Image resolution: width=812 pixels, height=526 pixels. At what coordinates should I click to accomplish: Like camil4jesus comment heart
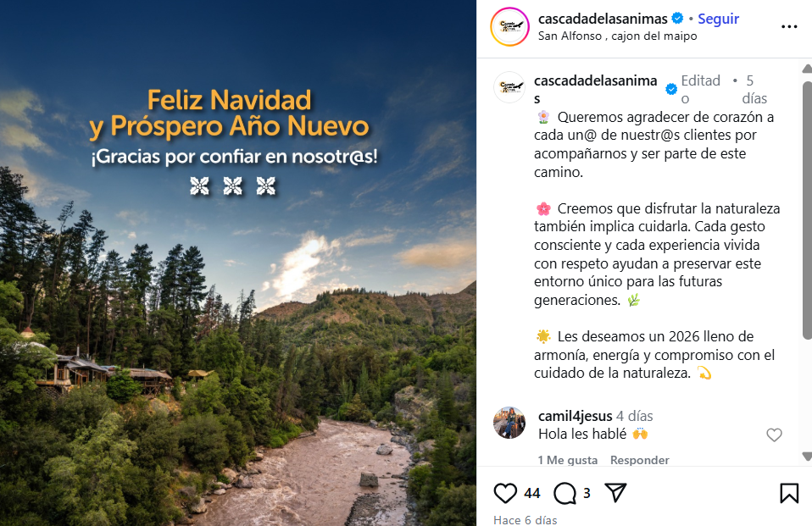pos(774,435)
